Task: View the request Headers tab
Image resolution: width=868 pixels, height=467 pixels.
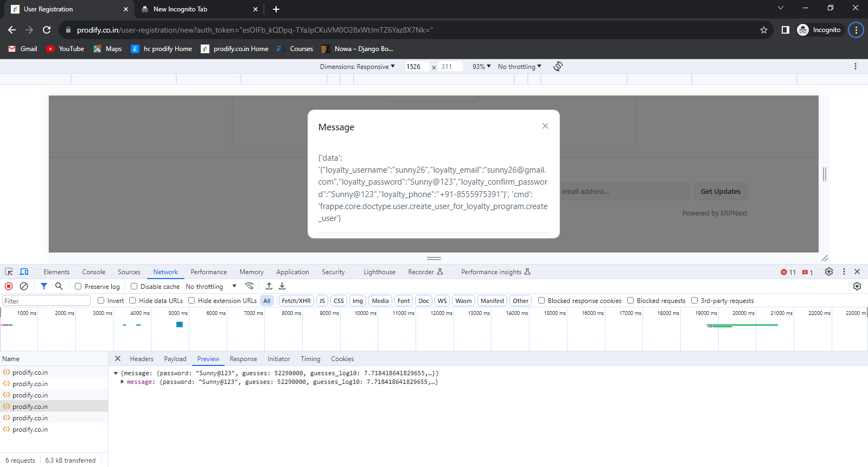Action: point(142,359)
